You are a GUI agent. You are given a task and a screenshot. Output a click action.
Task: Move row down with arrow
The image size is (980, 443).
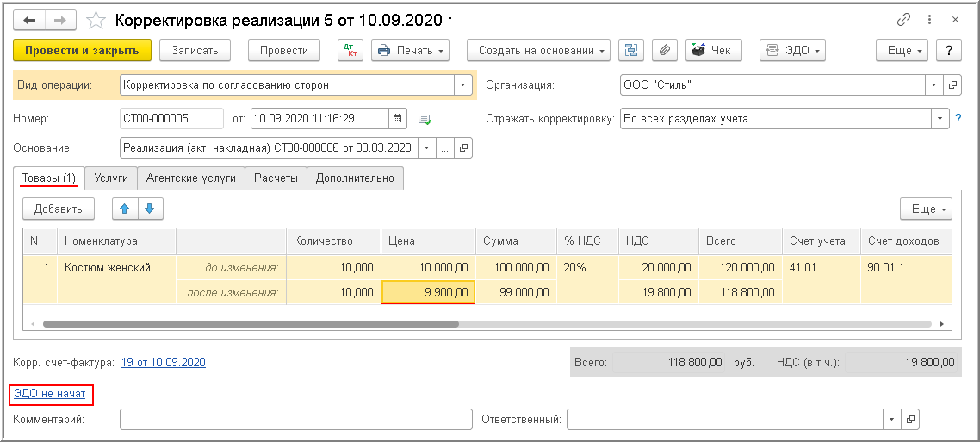[x=150, y=209]
